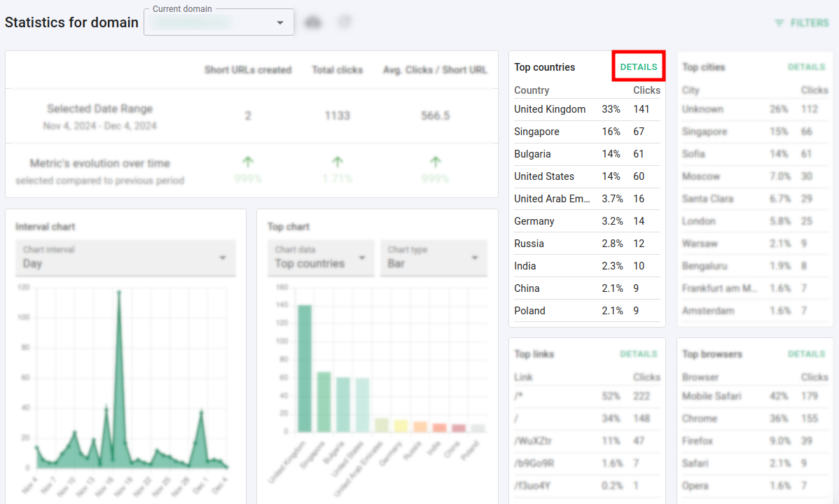Click the icon right of the domain selector
Image resolution: width=839 pixels, height=504 pixels.
pyautogui.click(x=313, y=21)
